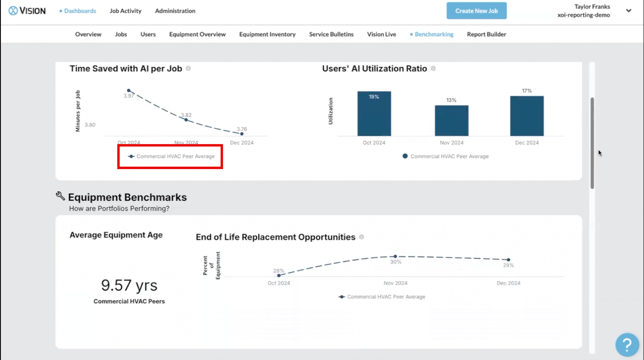Toggle Commercial HVAC Peer Average legend in Time Saved chart
Image resolution: width=644 pixels, height=360 pixels.
pos(171,156)
